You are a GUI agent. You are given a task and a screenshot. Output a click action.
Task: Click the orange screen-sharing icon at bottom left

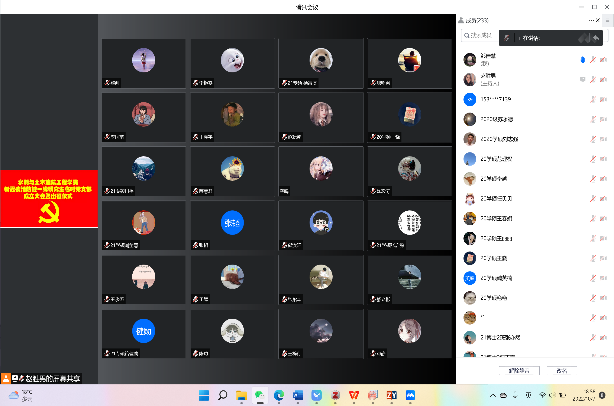pos(6,378)
